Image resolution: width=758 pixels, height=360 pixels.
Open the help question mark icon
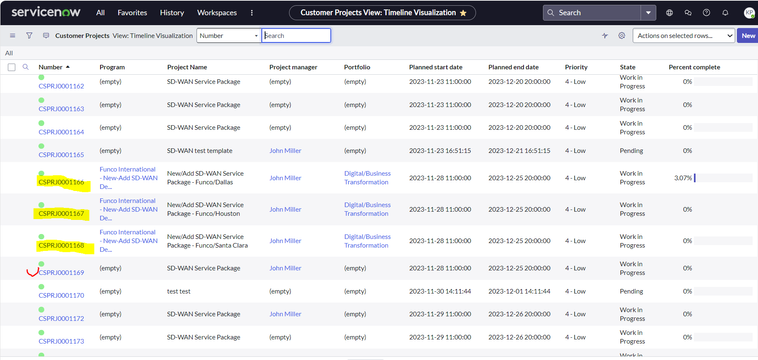point(706,13)
